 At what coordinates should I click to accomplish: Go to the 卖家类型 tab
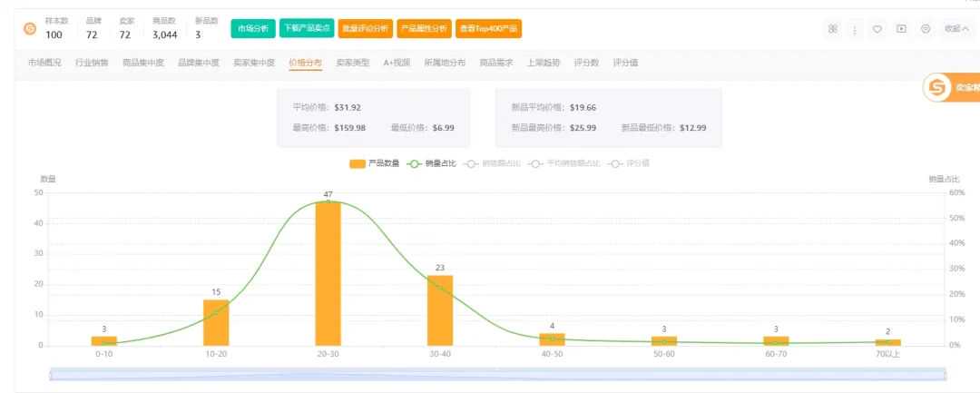tap(352, 63)
